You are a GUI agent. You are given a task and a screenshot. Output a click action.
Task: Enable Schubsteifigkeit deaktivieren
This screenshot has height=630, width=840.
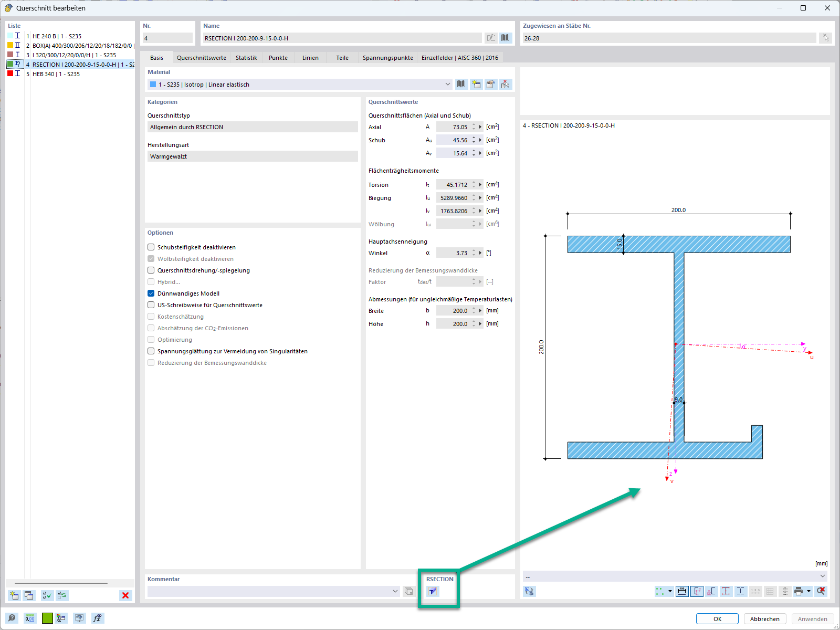[x=151, y=247]
